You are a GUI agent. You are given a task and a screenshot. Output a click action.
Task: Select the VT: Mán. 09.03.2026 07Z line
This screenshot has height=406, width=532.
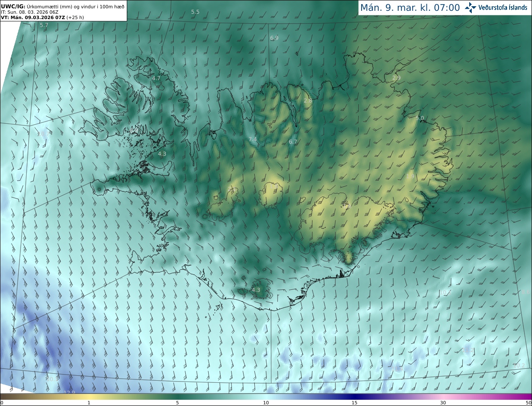point(33,17)
